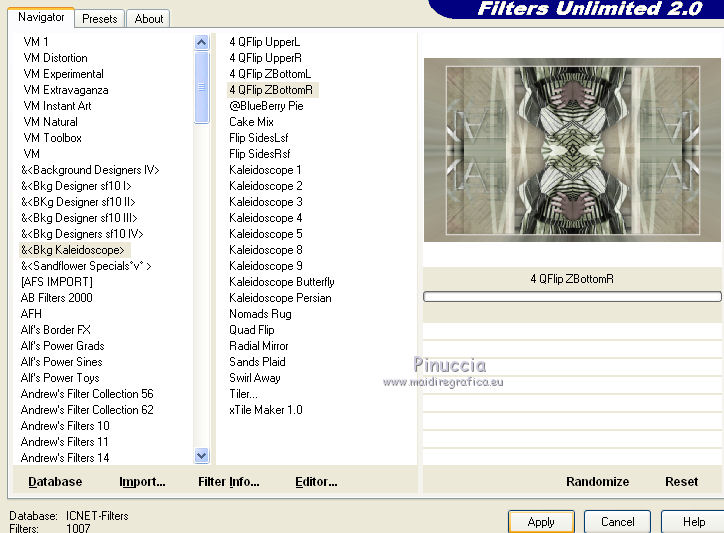Click the filter preview image

[x=572, y=150]
